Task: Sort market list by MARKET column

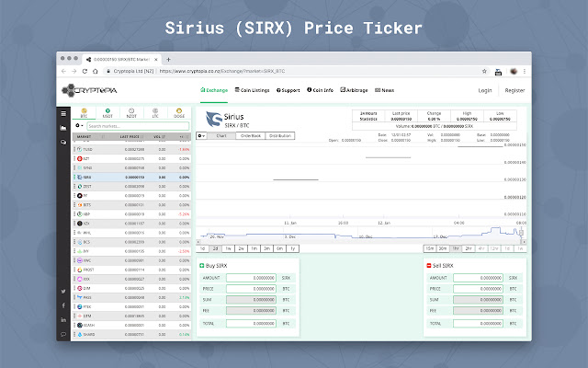Action: coord(91,137)
